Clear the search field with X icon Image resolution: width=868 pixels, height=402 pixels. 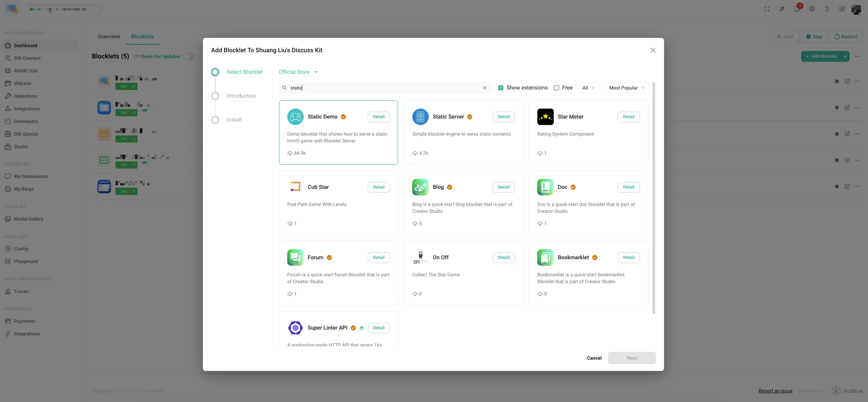484,88
